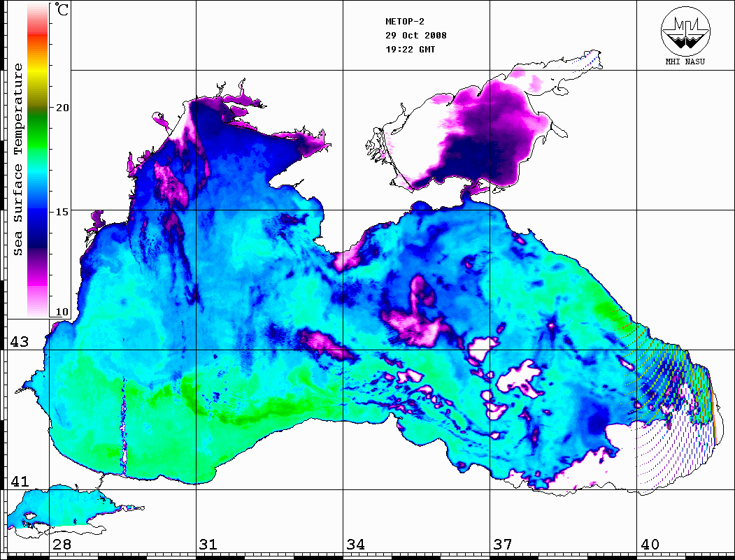Click the longitude label '40'
This screenshot has height=560, width=735.
649,544
